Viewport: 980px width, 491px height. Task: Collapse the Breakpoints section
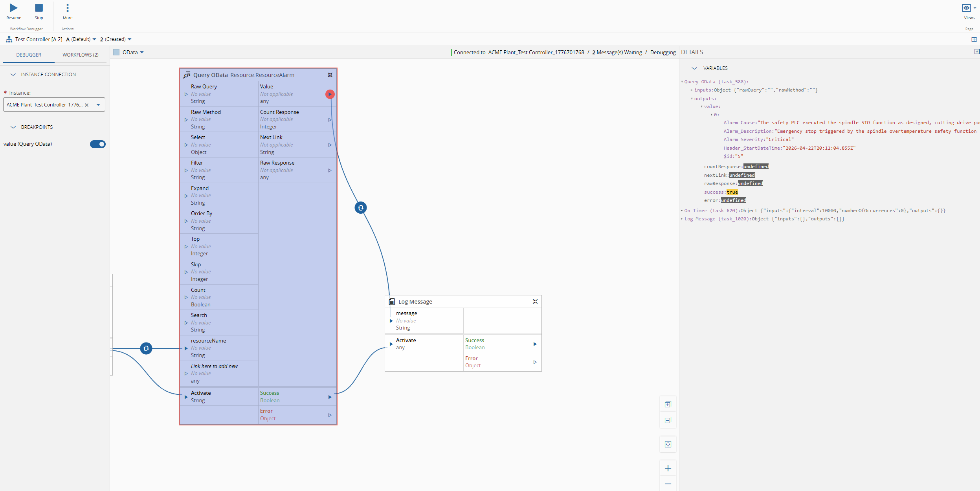pyautogui.click(x=13, y=126)
